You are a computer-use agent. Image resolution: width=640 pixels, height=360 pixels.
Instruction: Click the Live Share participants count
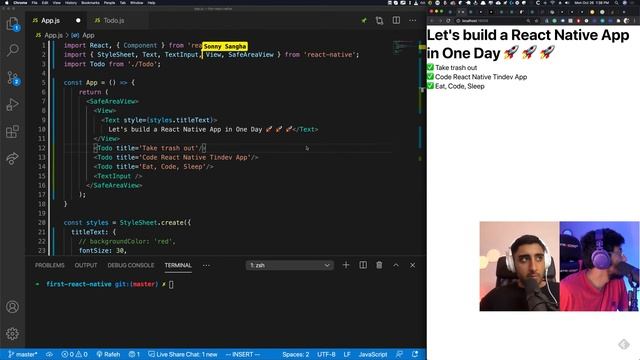pyautogui.click(x=134, y=354)
